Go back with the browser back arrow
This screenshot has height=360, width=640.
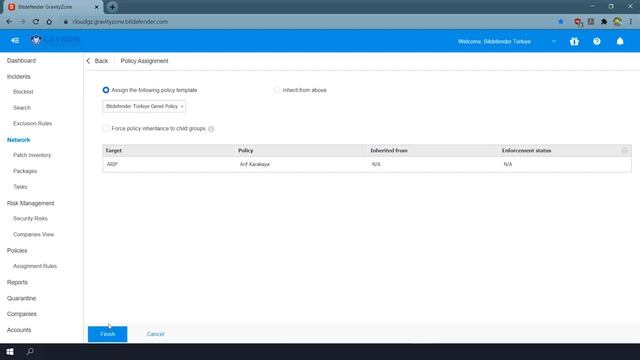point(9,22)
